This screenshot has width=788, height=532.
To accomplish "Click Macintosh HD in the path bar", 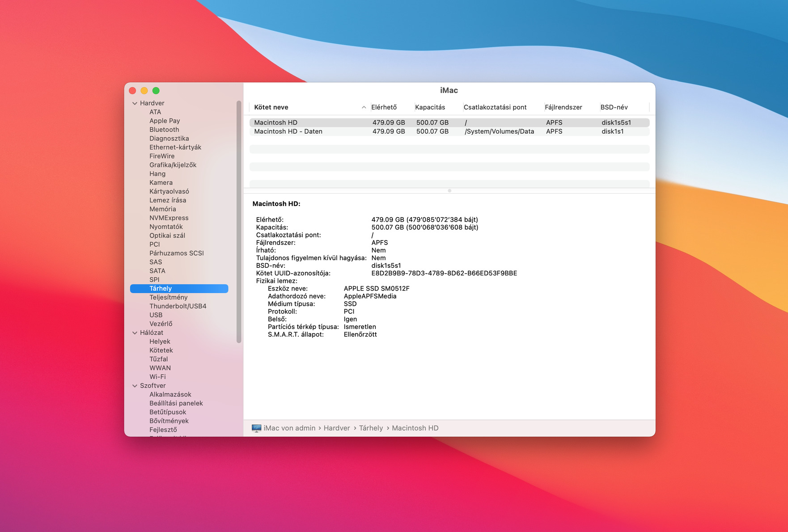I will tap(415, 428).
